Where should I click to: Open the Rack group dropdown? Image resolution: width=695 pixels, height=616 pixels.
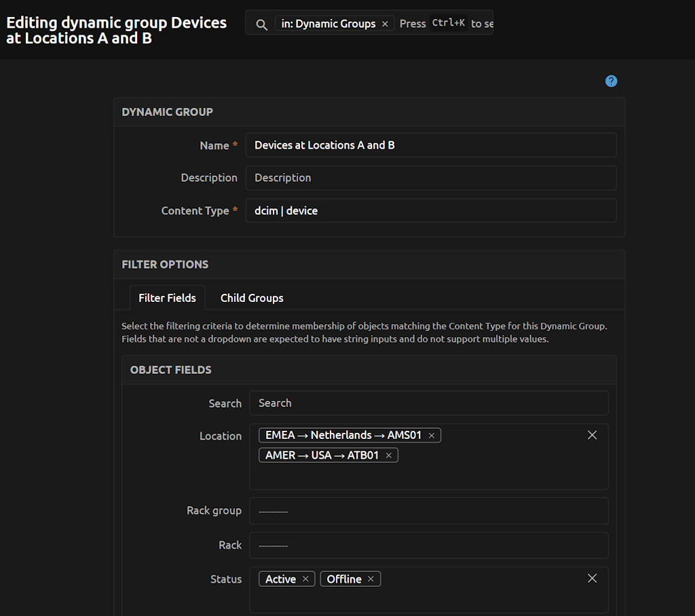[x=430, y=510]
